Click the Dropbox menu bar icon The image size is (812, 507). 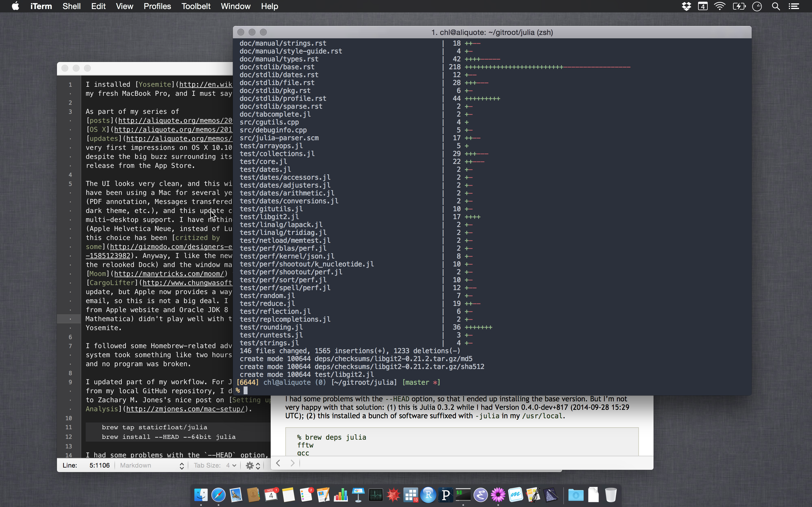686,6
